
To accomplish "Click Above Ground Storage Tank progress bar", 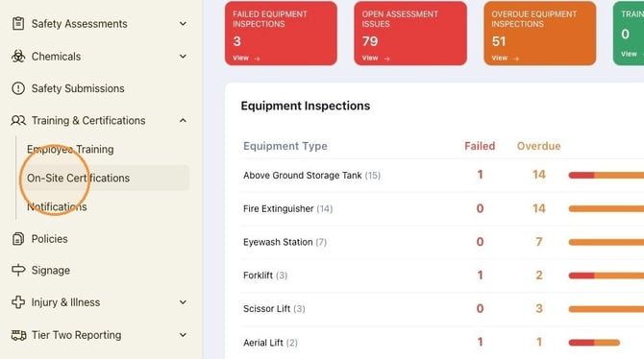I will (x=607, y=176).
